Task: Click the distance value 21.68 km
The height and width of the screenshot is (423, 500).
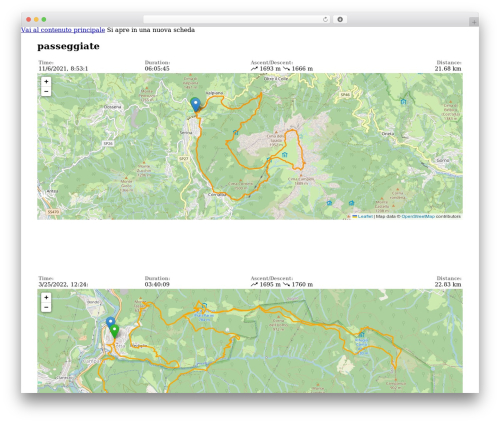Action: click(448, 69)
